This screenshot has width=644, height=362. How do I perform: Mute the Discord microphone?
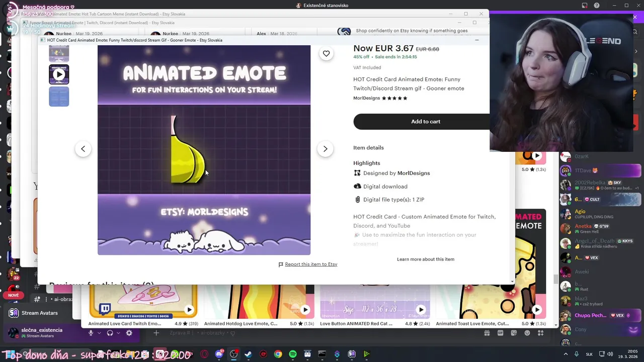[x=91, y=333]
